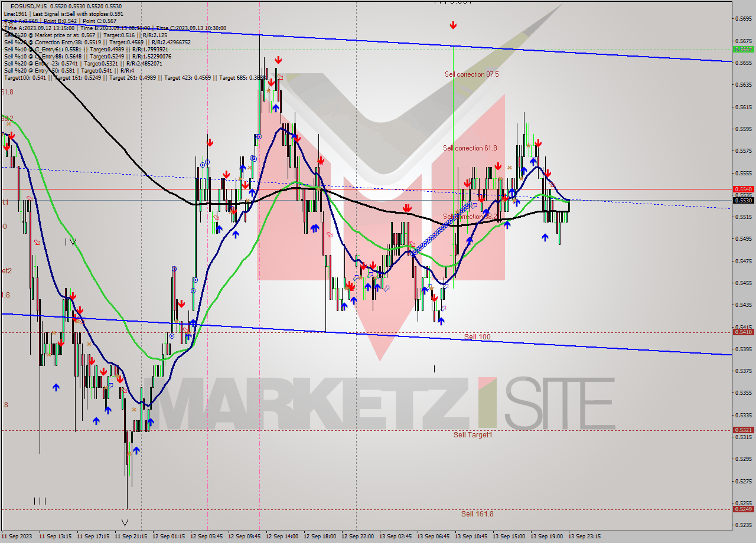
Task: Click the red 0.5540 price tag
Action: coord(743,189)
